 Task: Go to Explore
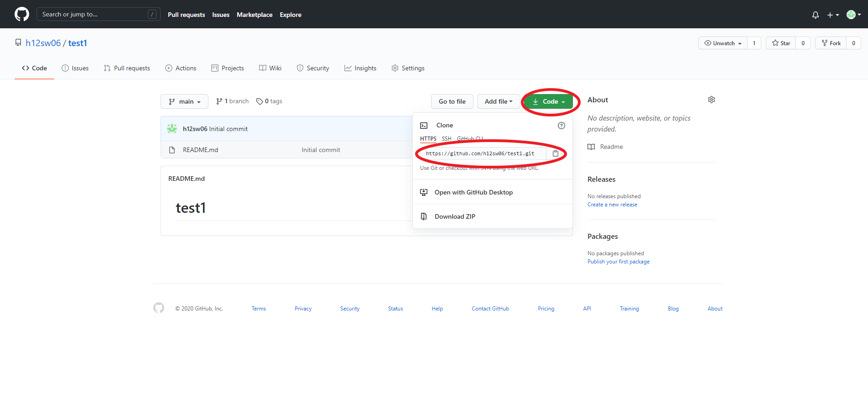[291, 15]
